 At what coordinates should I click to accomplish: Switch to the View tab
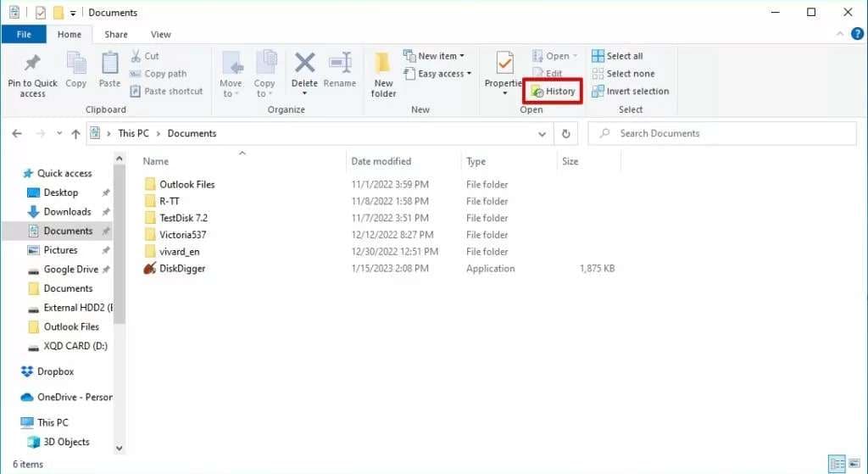coord(160,34)
